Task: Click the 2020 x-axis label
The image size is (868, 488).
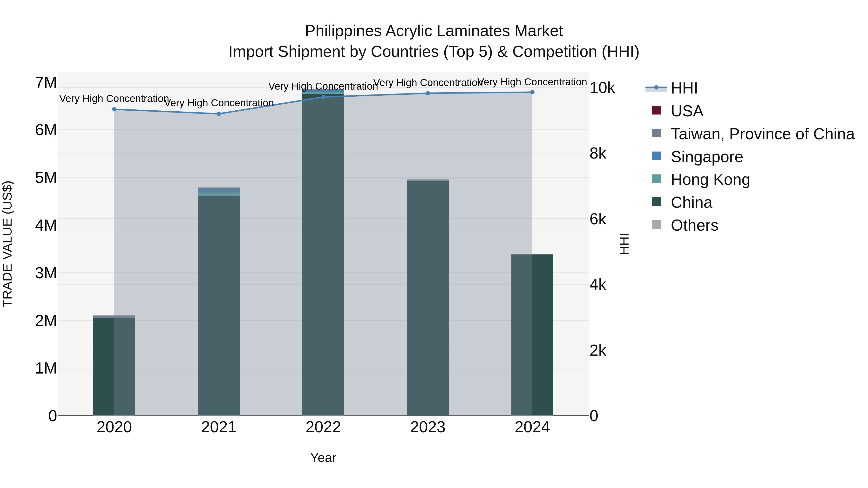Action: (x=114, y=427)
